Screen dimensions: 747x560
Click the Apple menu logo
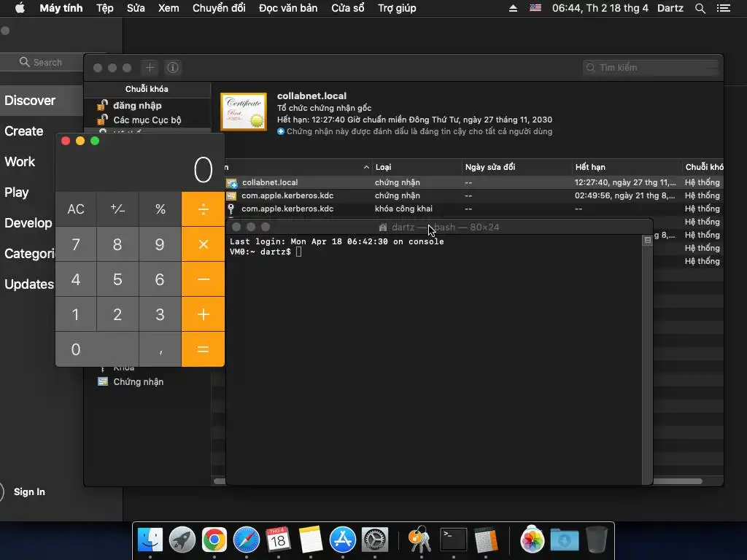(20, 8)
